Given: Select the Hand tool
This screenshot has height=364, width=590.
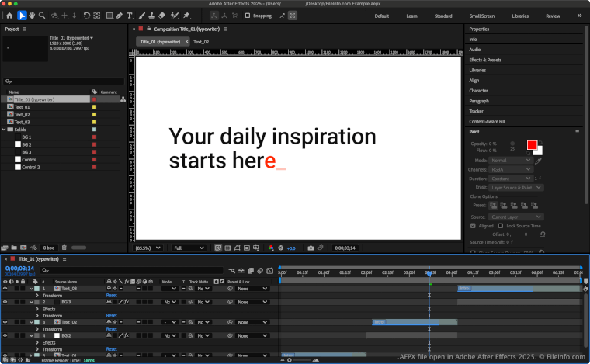Looking at the screenshot, I should tap(33, 16).
